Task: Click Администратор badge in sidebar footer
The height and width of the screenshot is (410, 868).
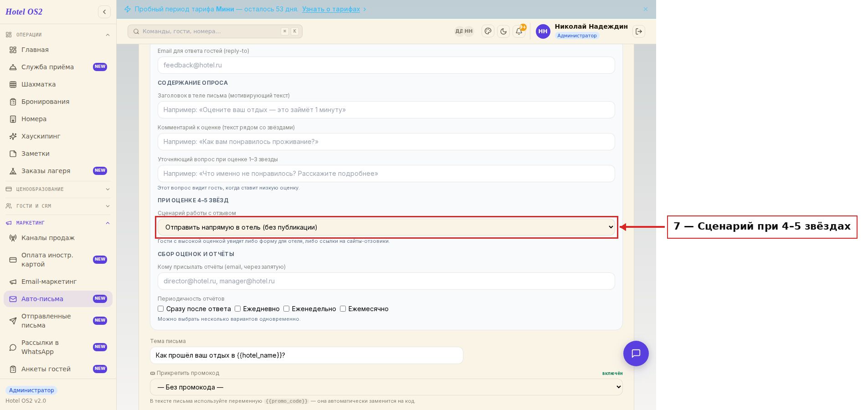Action: [x=31, y=390]
